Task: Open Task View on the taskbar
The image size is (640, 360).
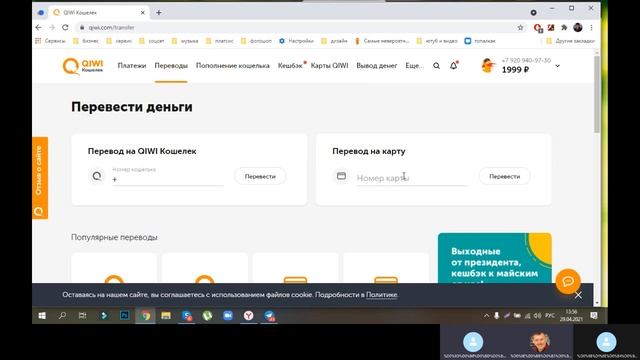Action: tap(82, 316)
